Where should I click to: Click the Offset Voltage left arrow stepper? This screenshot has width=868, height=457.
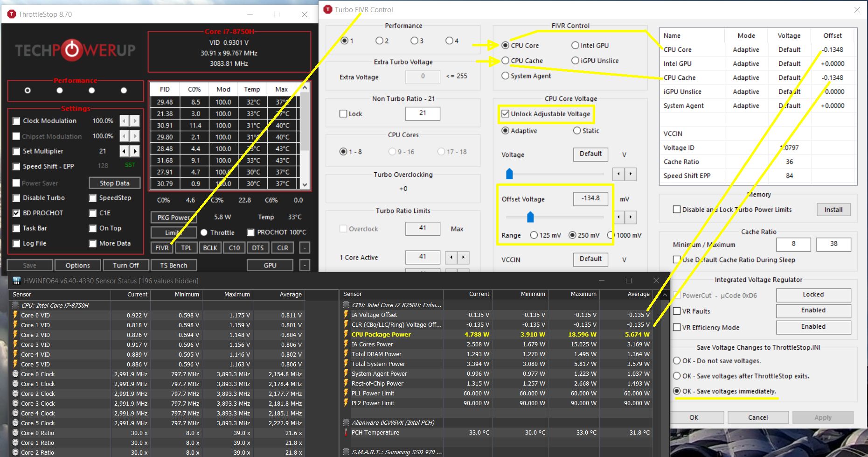tap(618, 217)
